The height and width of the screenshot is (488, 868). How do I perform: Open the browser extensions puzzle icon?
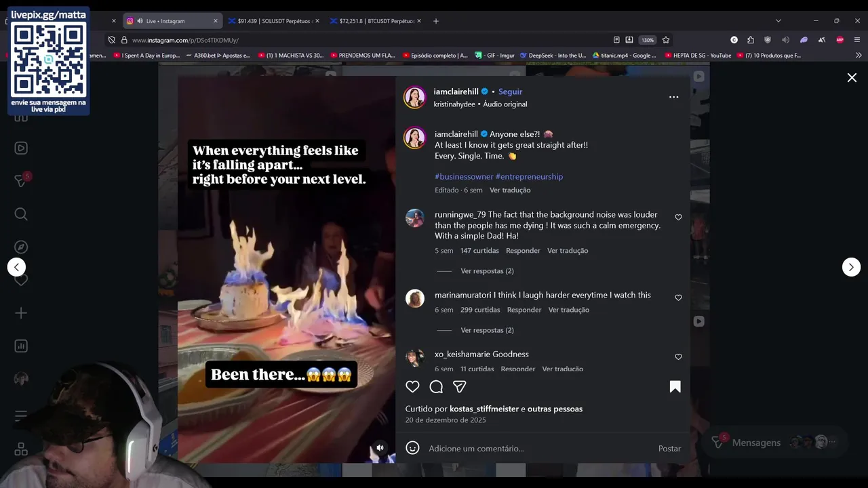tap(751, 40)
